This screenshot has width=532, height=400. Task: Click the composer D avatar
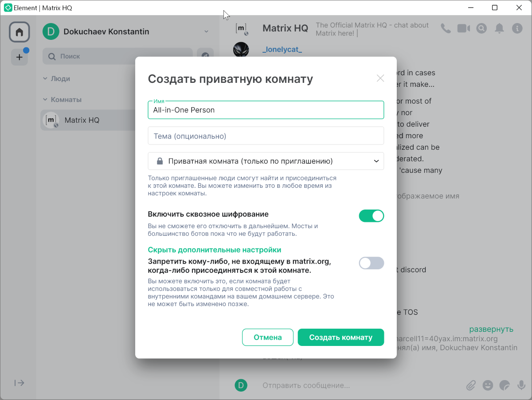[x=241, y=385]
